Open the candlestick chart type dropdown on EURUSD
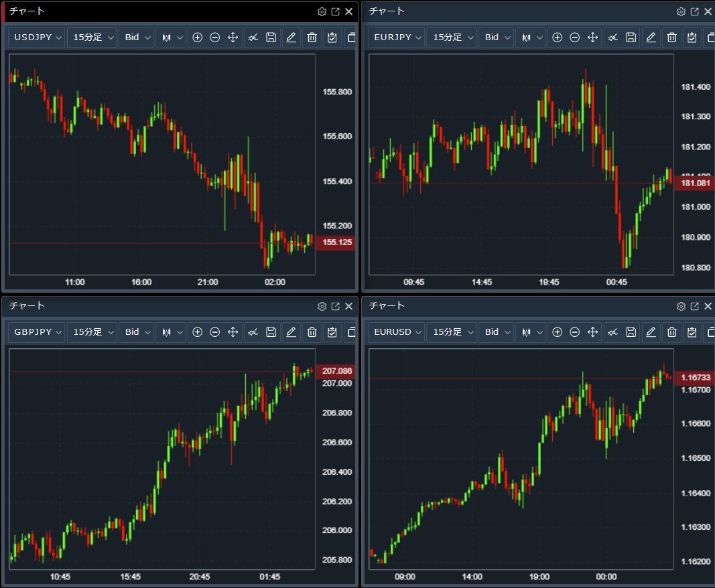715x588 pixels. pos(530,332)
